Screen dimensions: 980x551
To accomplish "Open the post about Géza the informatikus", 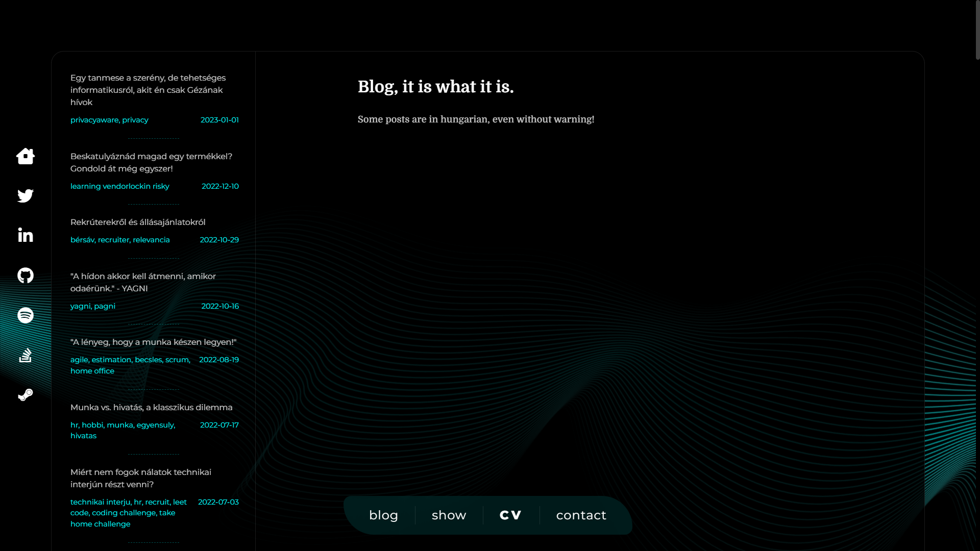I will [148, 90].
